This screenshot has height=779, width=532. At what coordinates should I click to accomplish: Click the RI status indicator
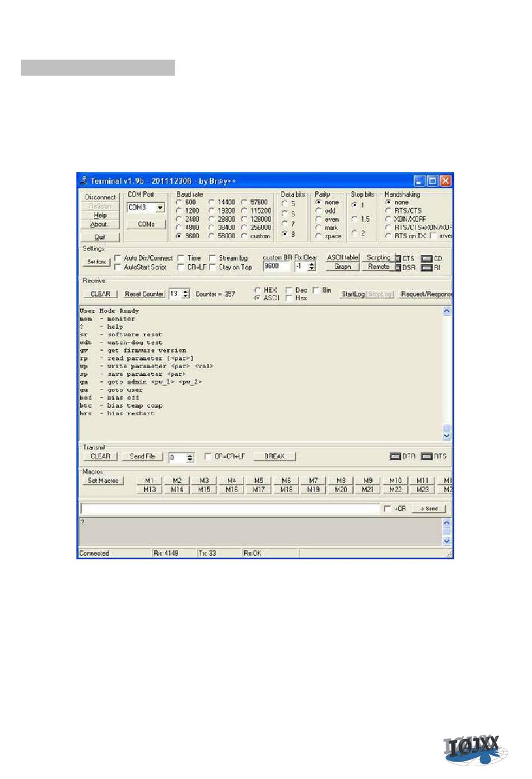click(427, 267)
